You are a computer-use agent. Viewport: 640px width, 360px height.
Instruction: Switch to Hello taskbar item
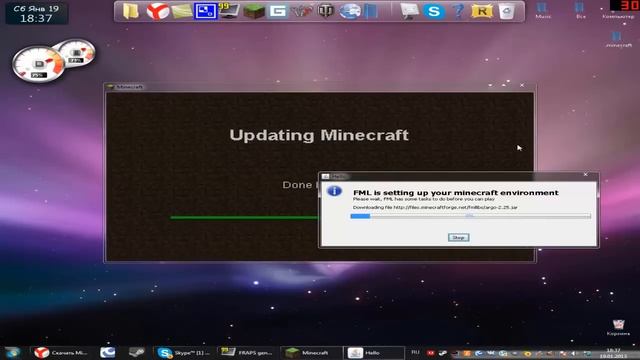373,353
